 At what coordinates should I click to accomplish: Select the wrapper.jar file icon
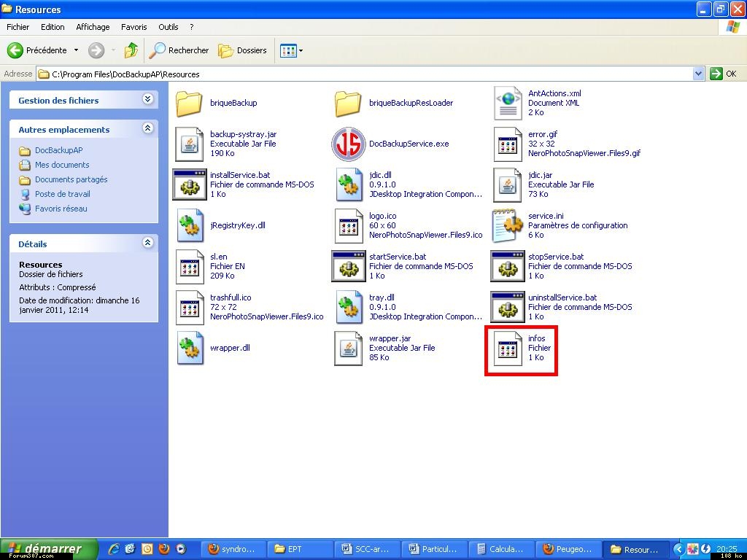348,348
